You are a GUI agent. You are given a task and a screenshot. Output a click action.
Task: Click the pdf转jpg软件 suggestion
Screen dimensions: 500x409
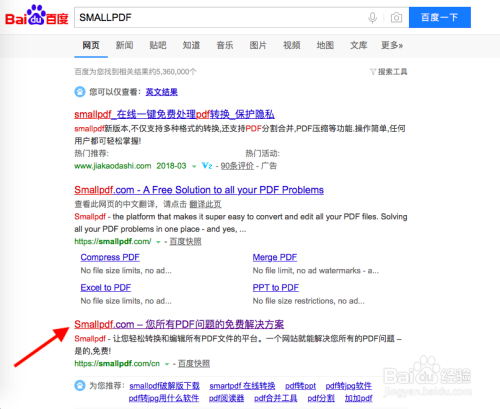click(x=349, y=386)
